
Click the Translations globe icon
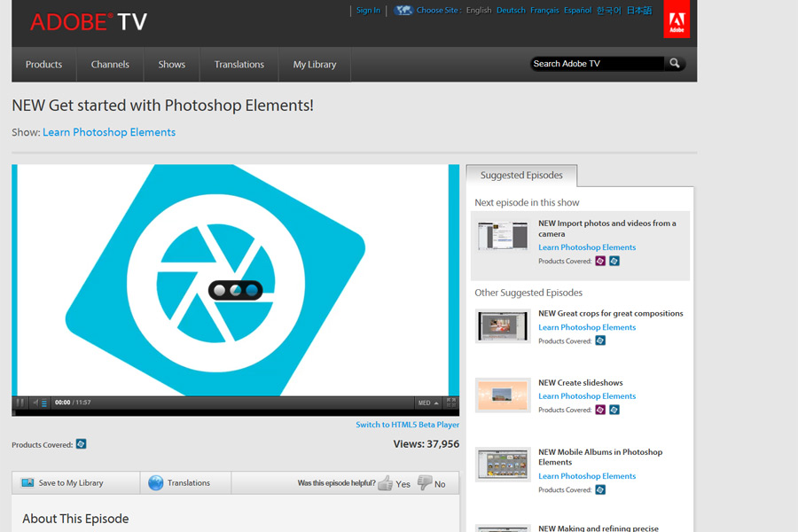click(x=156, y=483)
